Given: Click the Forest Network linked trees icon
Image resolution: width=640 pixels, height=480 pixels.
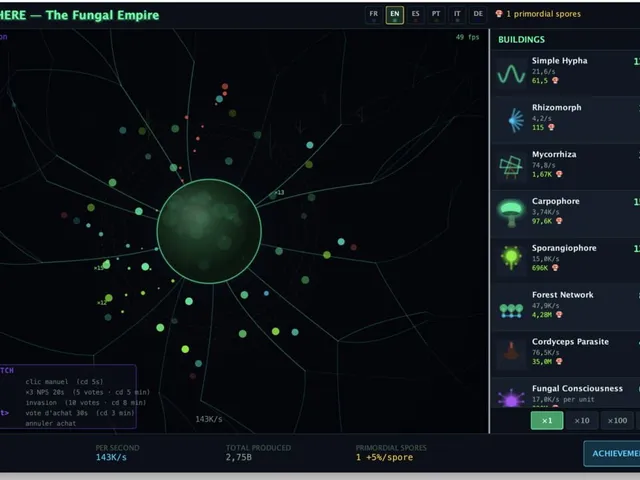Looking at the screenshot, I should [x=511, y=311].
